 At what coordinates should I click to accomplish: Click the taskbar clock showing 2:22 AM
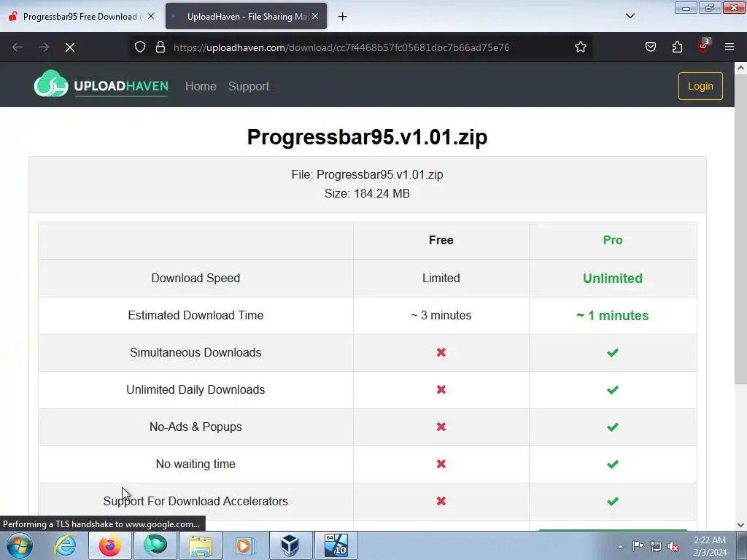pyautogui.click(x=710, y=546)
